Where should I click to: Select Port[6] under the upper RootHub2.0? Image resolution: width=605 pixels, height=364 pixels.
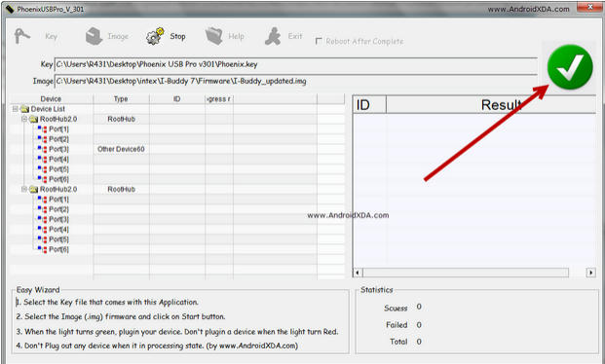[x=58, y=179]
